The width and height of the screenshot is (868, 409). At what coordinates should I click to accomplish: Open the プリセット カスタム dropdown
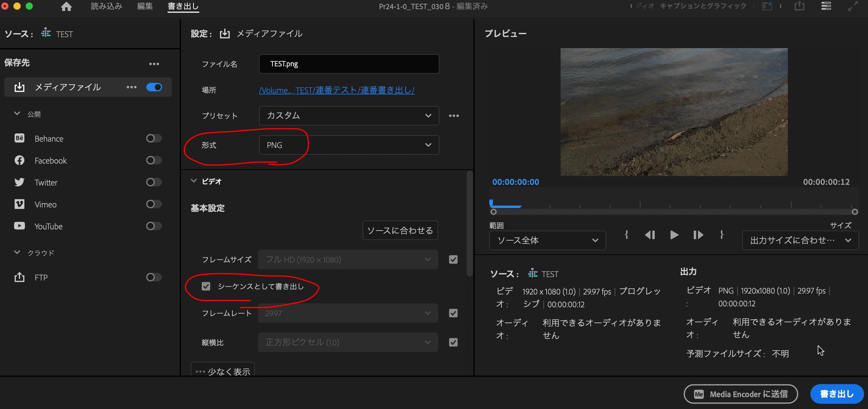click(349, 115)
